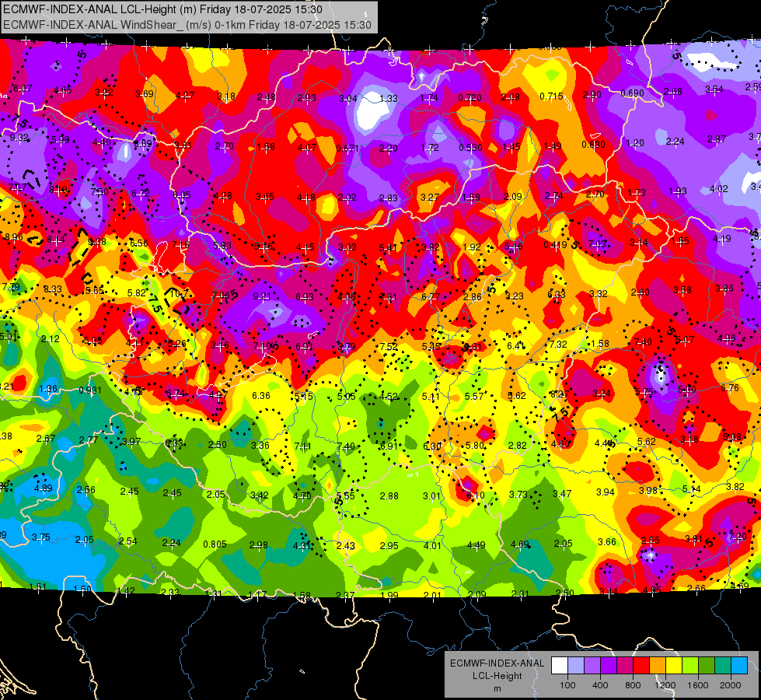Viewport: 761px width, 700px height.
Task: Click the yellow legend swatch
Action: click(674, 666)
